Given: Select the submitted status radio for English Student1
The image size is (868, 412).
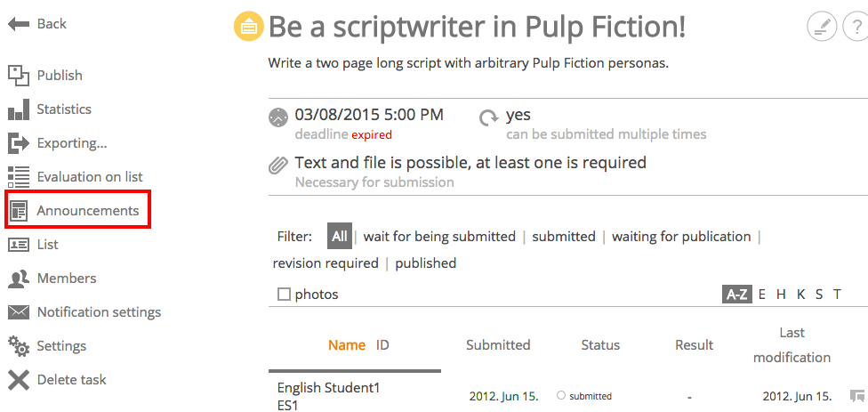Looking at the screenshot, I should click(x=561, y=395).
